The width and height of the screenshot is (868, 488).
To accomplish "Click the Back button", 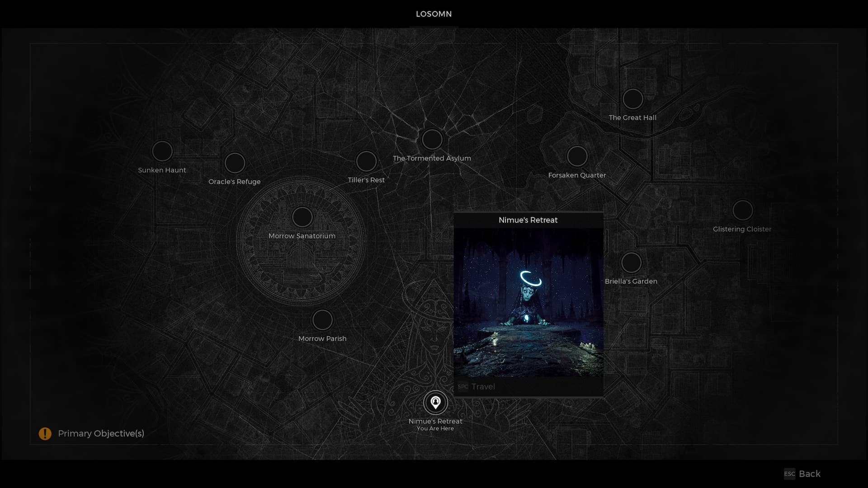I will [x=809, y=474].
